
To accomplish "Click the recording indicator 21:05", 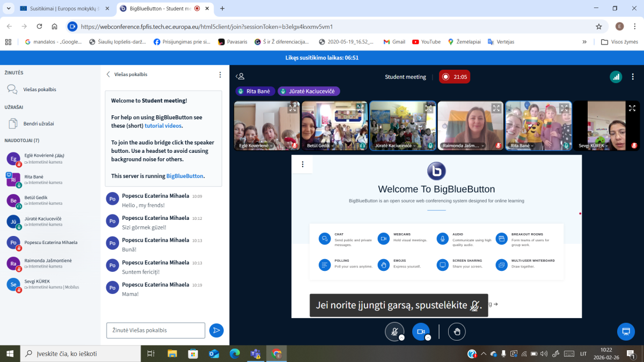I will pos(455,77).
